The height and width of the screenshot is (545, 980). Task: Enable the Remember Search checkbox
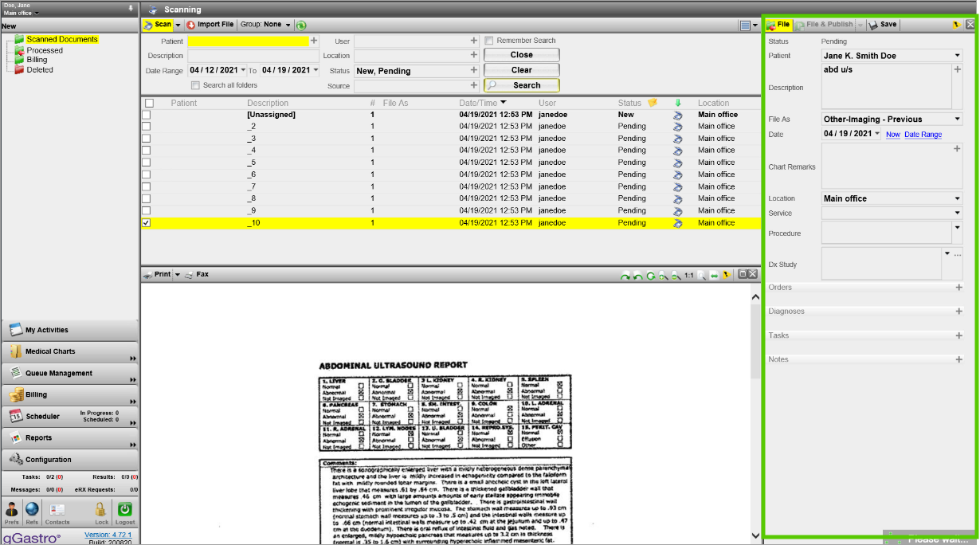coord(488,41)
